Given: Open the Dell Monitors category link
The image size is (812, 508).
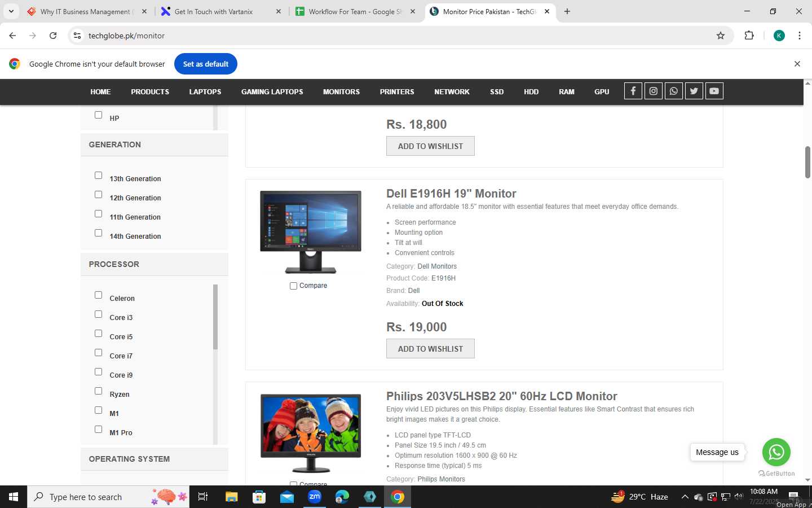Looking at the screenshot, I should pyautogui.click(x=437, y=266).
